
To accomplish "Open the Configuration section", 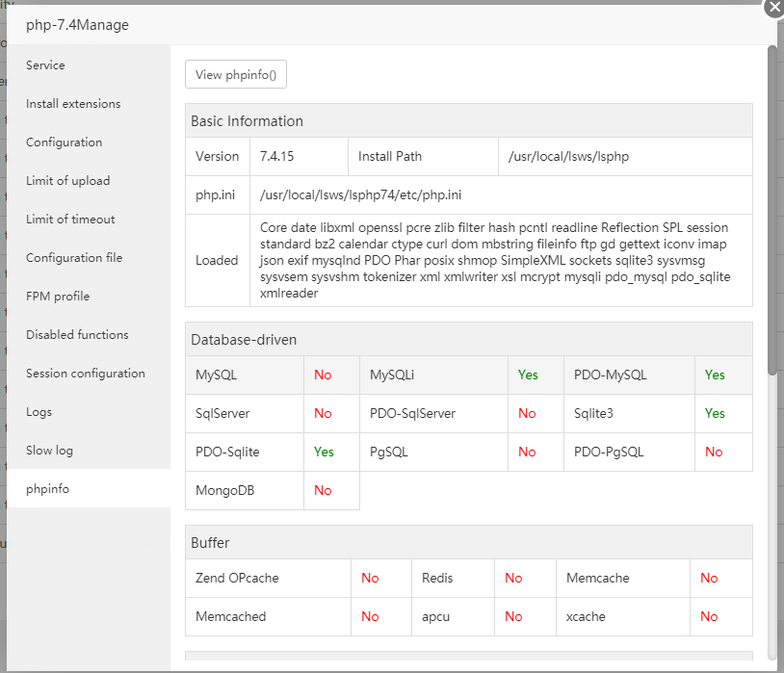I will pos(64,142).
